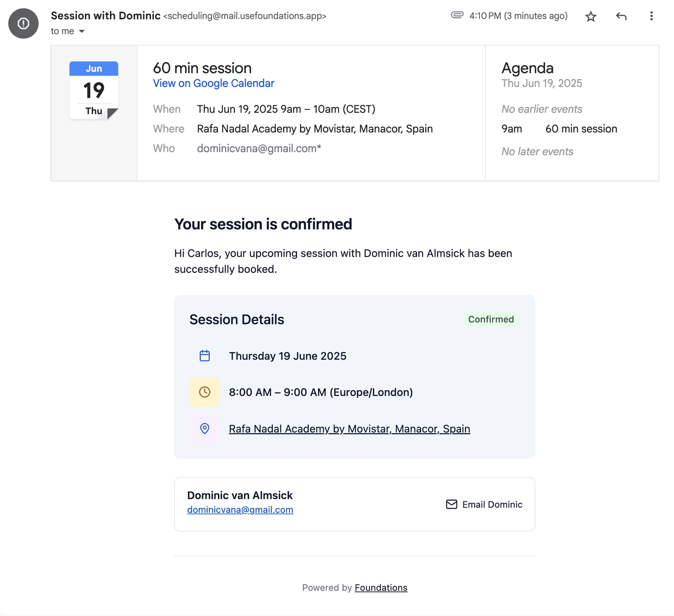Click the sender avatar warning icon
Screen dimensions: 674x616
coord(23,23)
